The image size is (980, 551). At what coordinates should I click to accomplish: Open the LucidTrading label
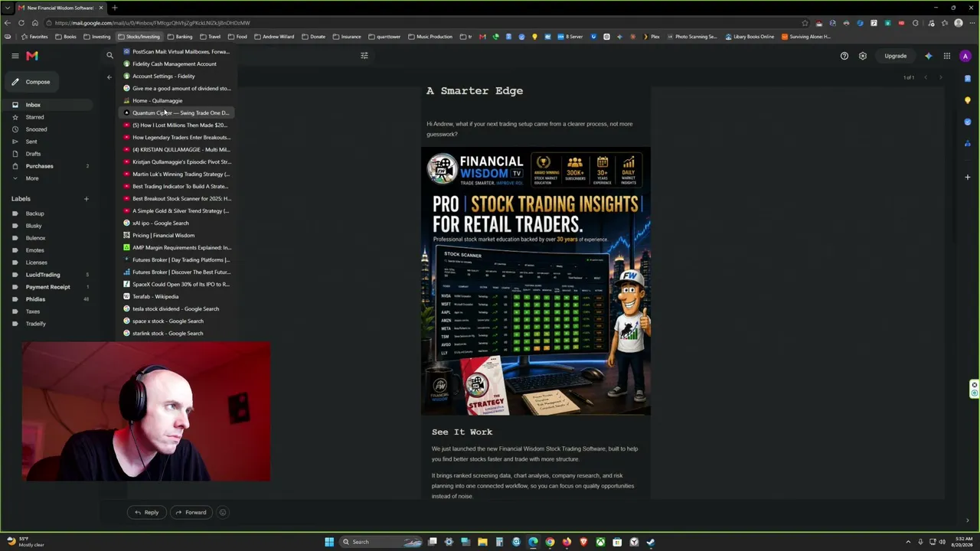click(47, 275)
